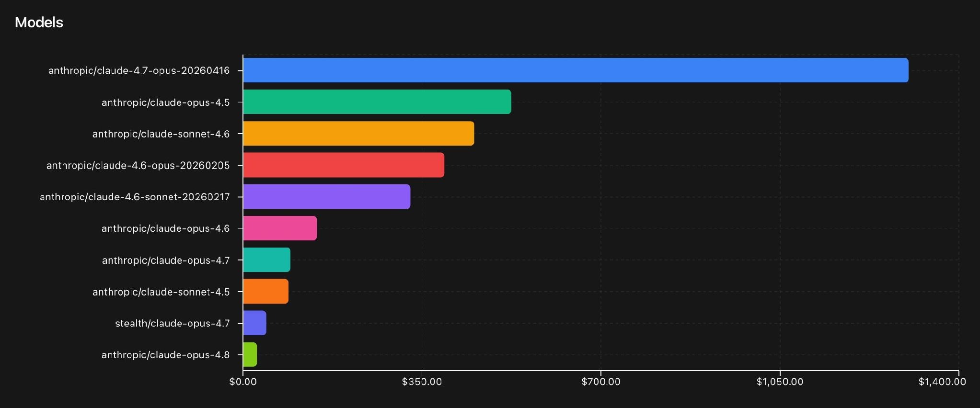Select the orange bar for anthropic/claude-sonnet-4.5
The width and height of the screenshot is (980, 408).
(265, 292)
